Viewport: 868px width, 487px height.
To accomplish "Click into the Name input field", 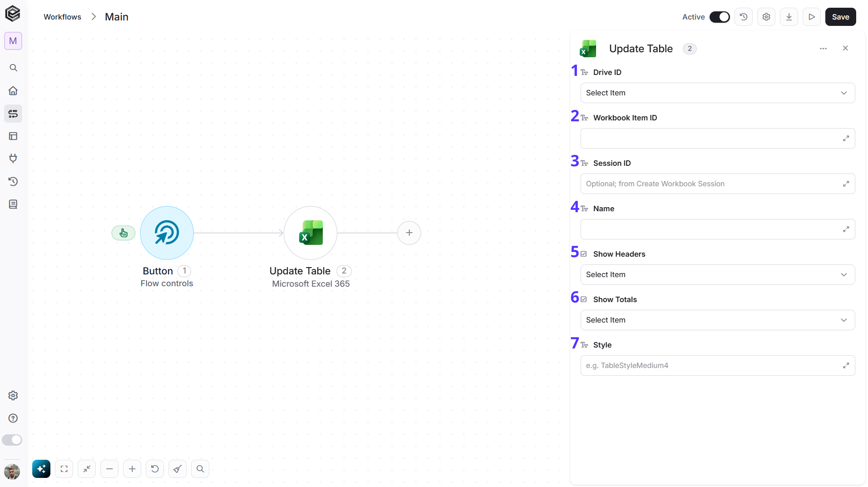I will (x=718, y=229).
